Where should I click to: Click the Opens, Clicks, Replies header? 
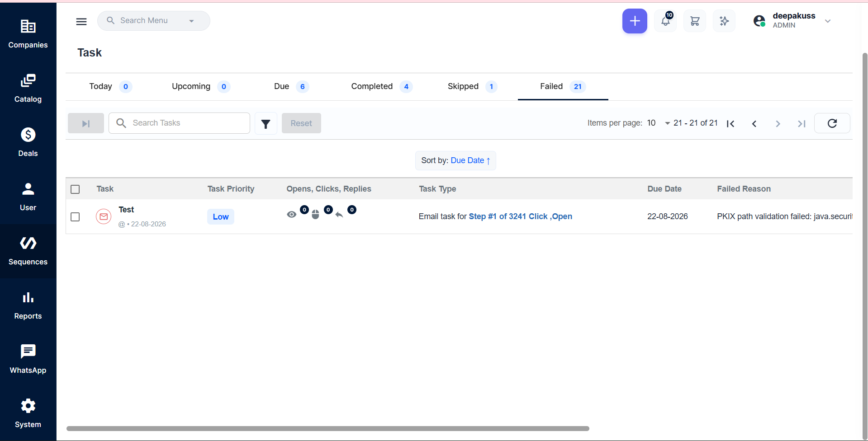329,189
